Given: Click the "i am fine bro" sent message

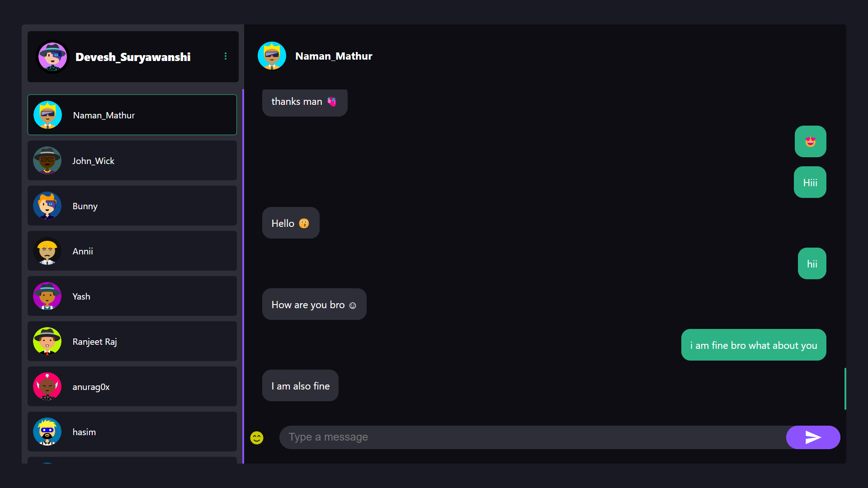Looking at the screenshot, I should (753, 345).
